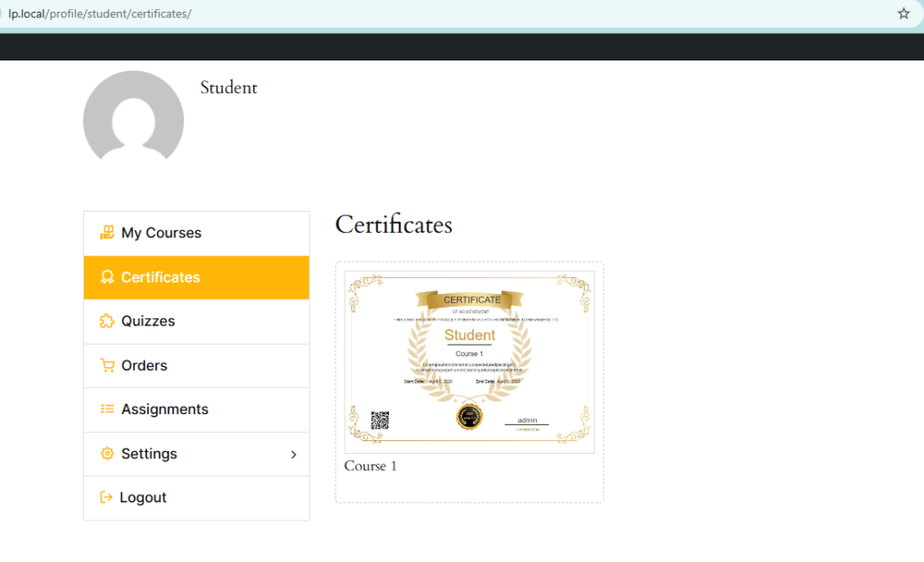Click the exit arrow icon beside Logout
The image size is (924, 562).
pos(106,498)
